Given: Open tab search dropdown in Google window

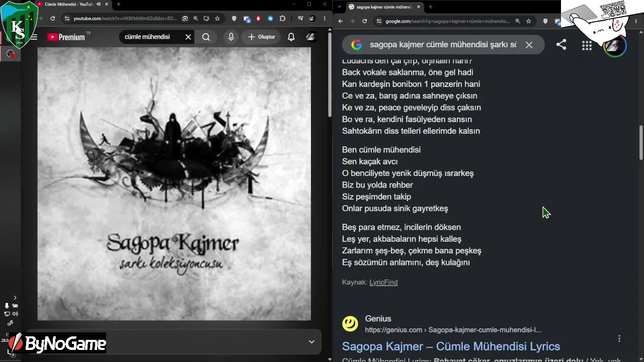Looking at the screenshot, I should pyautogui.click(x=340, y=7).
